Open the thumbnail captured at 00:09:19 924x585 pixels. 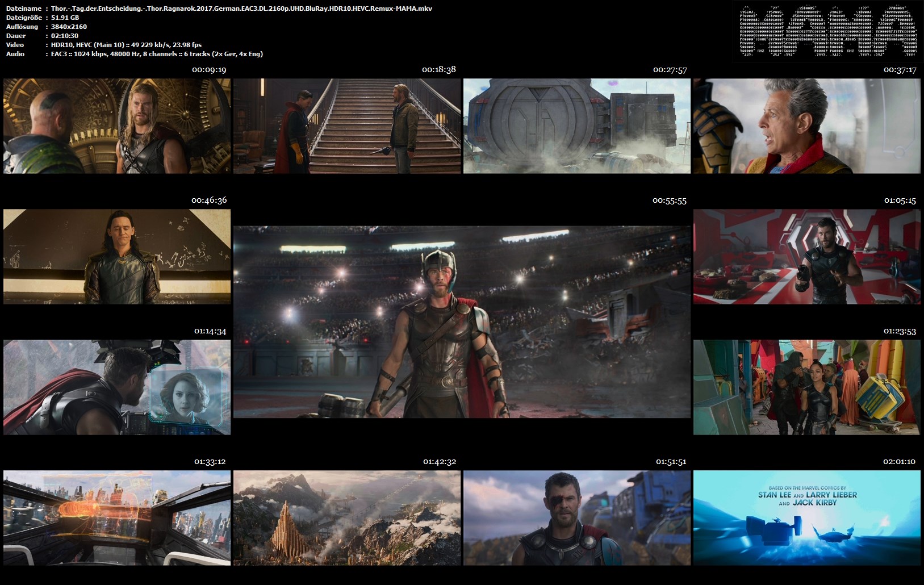[x=117, y=126]
